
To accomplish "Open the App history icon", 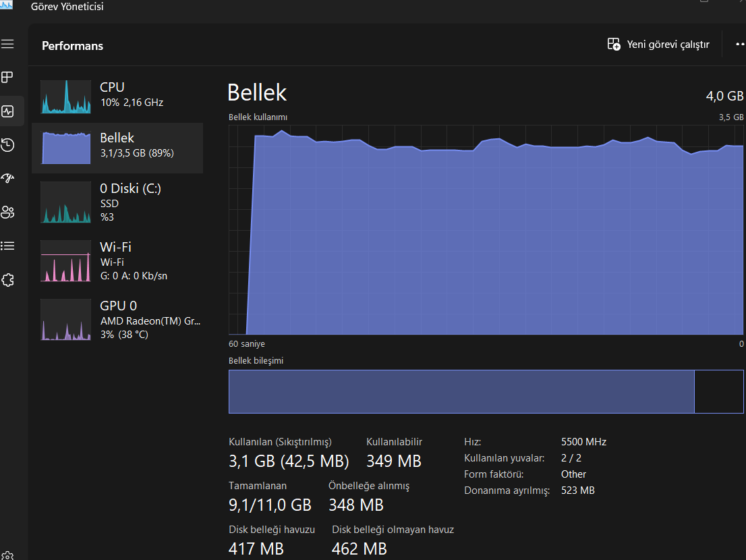I will click(x=7, y=144).
